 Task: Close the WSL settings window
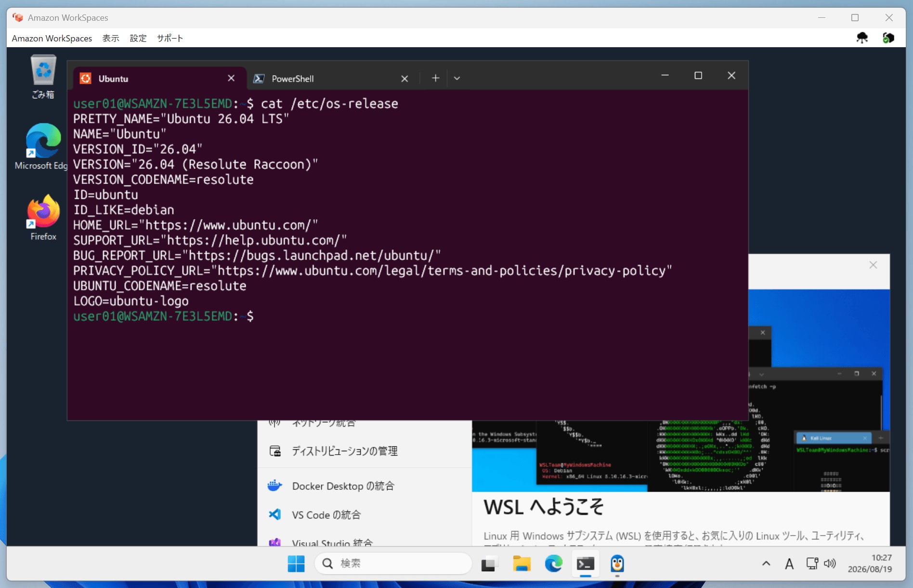[873, 265]
